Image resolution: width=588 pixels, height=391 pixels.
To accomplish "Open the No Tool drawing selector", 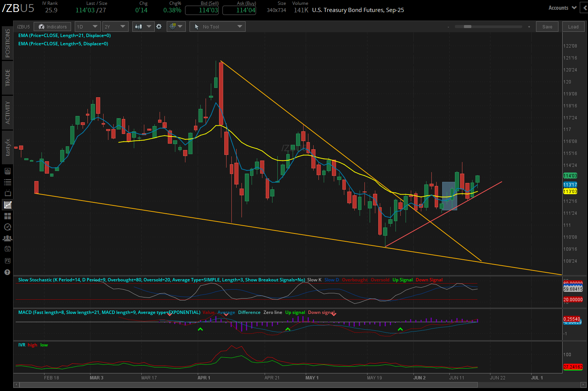I will click(217, 27).
